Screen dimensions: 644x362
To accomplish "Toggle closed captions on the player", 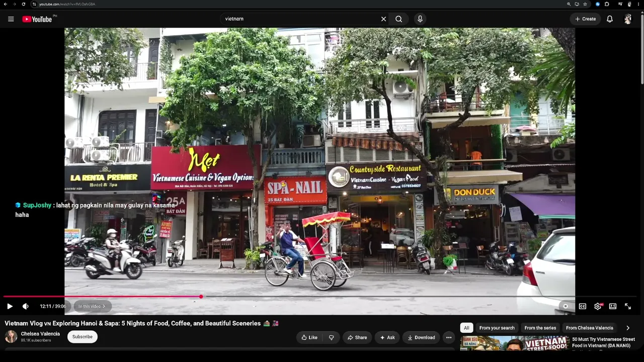I will click(x=583, y=306).
